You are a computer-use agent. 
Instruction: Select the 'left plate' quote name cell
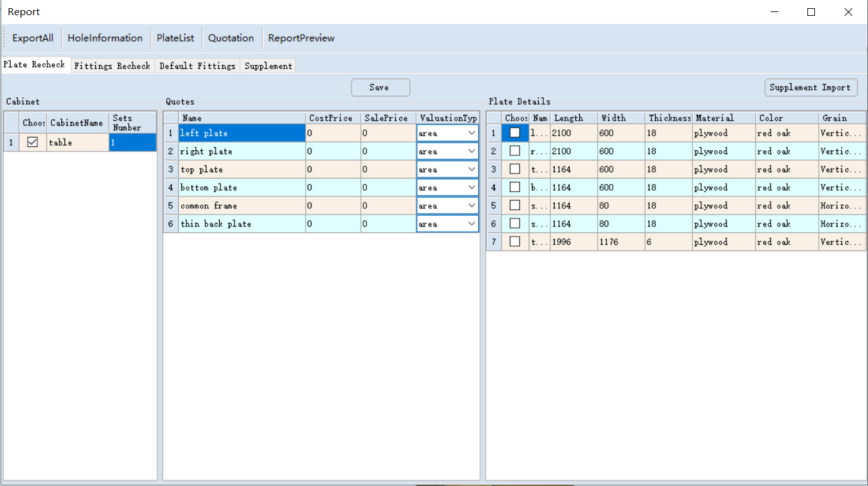point(242,133)
